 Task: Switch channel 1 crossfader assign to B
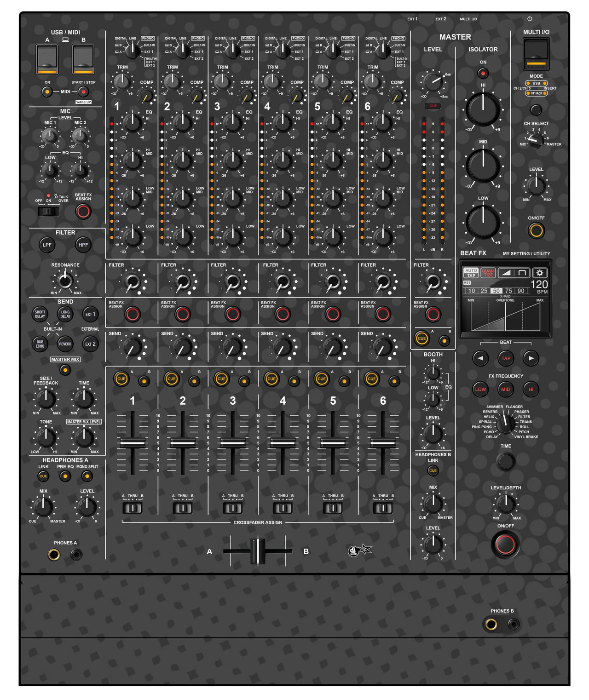[x=139, y=506]
